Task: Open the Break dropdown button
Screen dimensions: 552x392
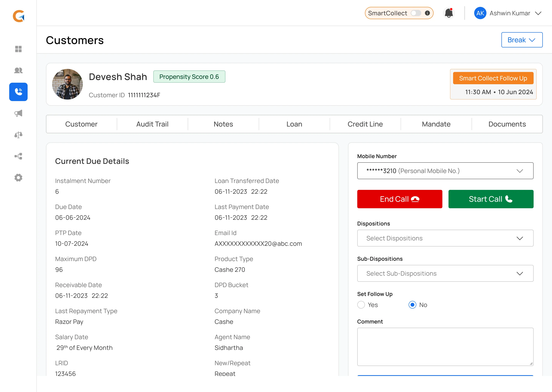Action: click(x=522, y=40)
